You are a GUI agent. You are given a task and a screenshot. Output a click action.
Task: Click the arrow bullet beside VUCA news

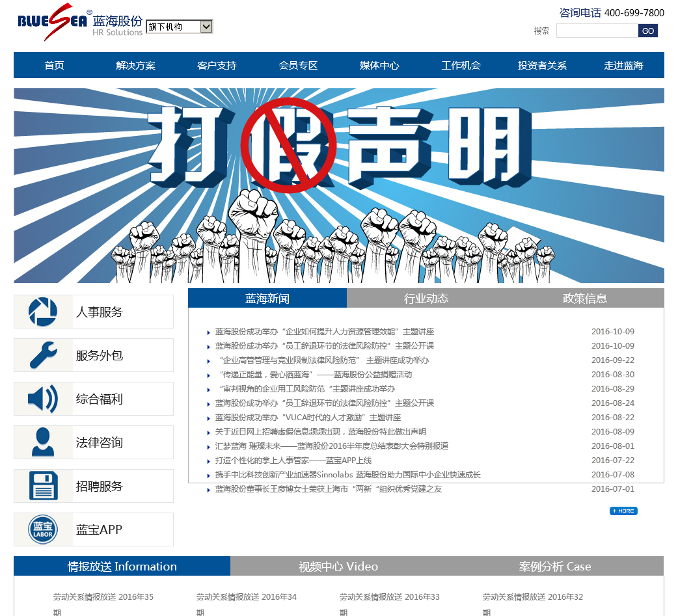pyautogui.click(x=208, y=418)
